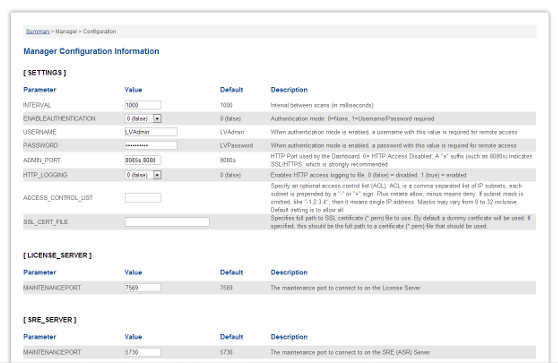The height and width of the screenshot is (363, 558).
Task: Click the 'Interval between scans (in milliseconds)' description
Action: 322,105
